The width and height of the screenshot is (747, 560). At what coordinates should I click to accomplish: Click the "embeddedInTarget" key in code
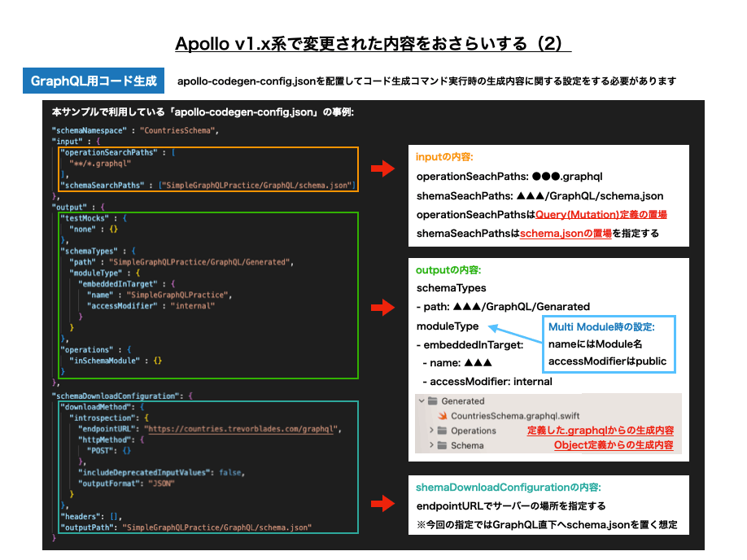[118, 284]
